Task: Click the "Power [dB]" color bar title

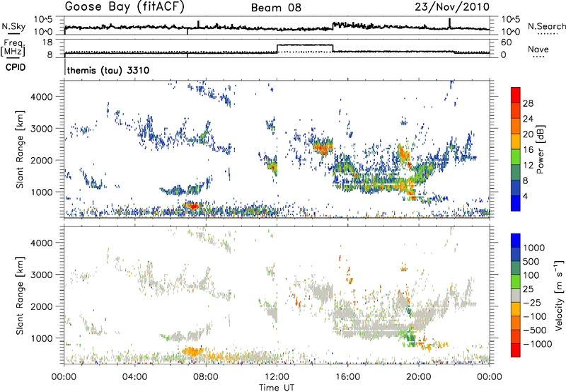Action: pos(541,149)
